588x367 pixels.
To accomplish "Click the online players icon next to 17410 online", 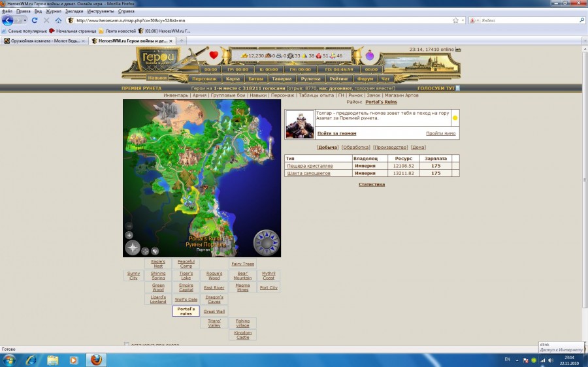I will pos(458,50).
